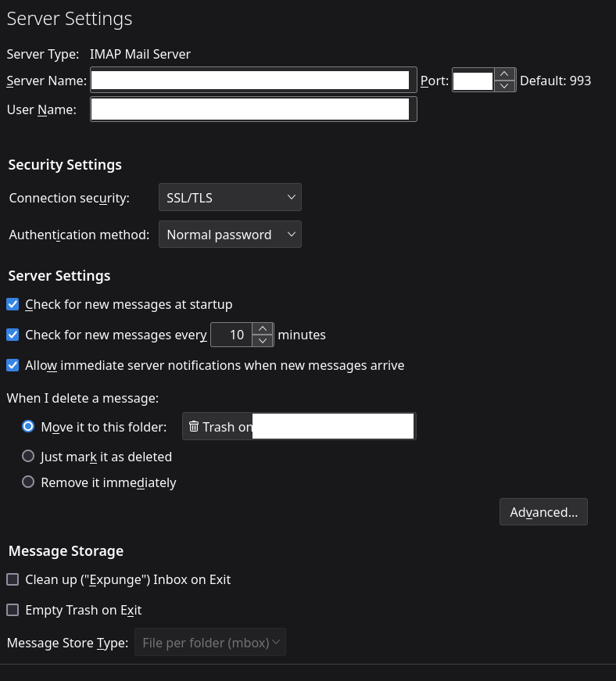Increase the port number with up arrow
The width and height of the screenshot is (616, 681).
pyautogui.click(x=504, y=74)
